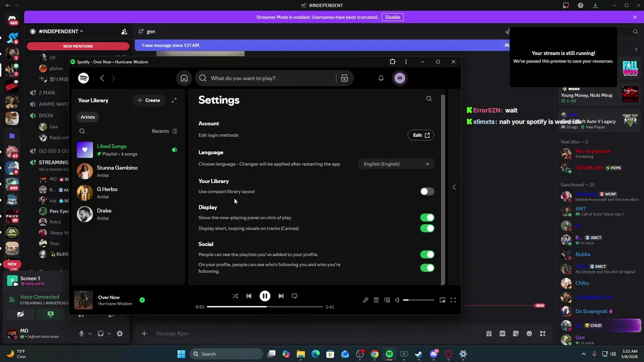Screen dimensions: 644x362
Task: Open the Spotify lyrics microphone icon
Action: [x=365, y=300]
